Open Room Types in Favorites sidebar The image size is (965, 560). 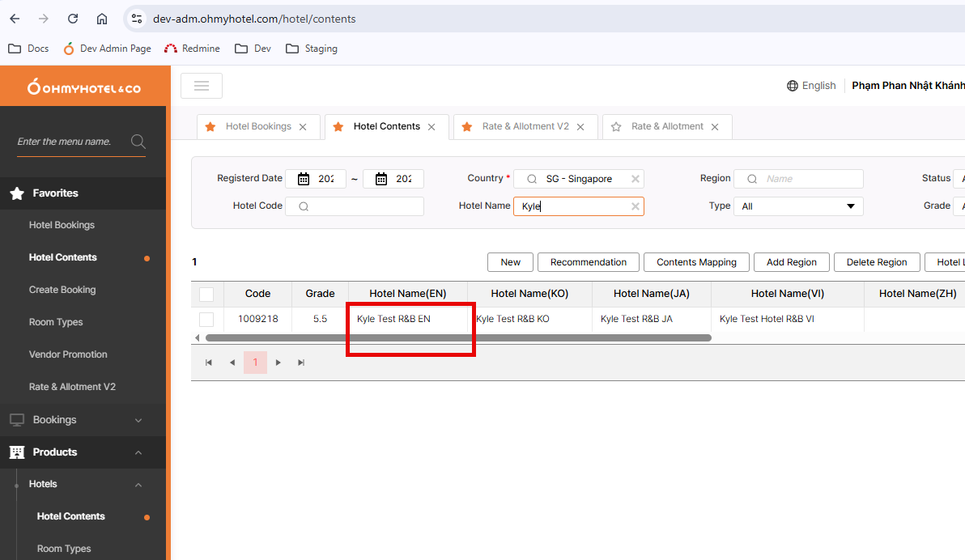(x=56, y=322)
